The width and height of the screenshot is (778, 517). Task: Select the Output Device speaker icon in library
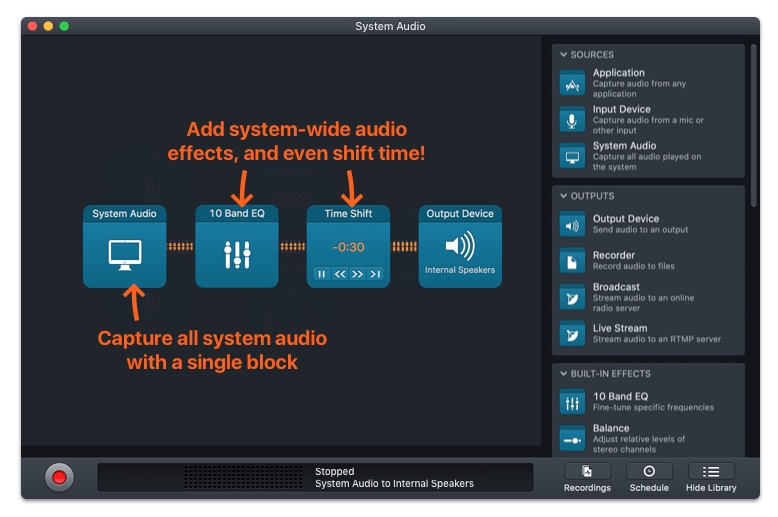pyautogui.click(x=572, y=225)
